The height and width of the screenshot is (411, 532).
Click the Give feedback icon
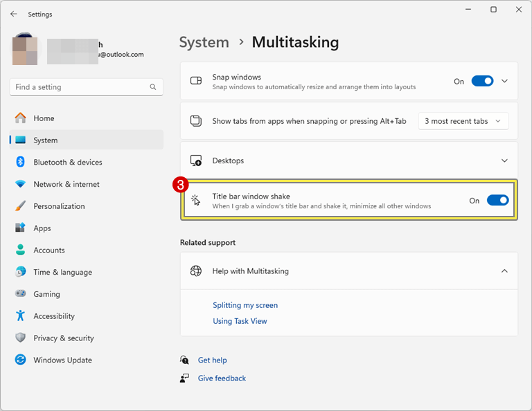[x=184, y=378]
